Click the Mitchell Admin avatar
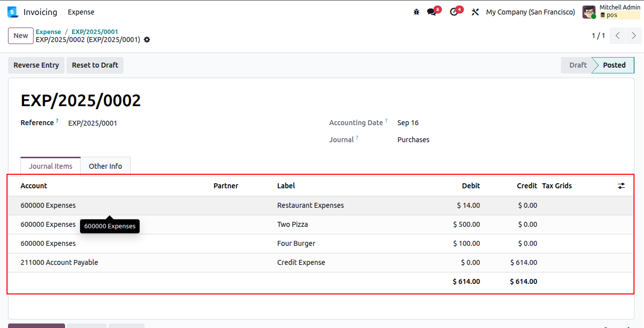Viewport: 644px width, 328px height. click(x=589, y=12)
